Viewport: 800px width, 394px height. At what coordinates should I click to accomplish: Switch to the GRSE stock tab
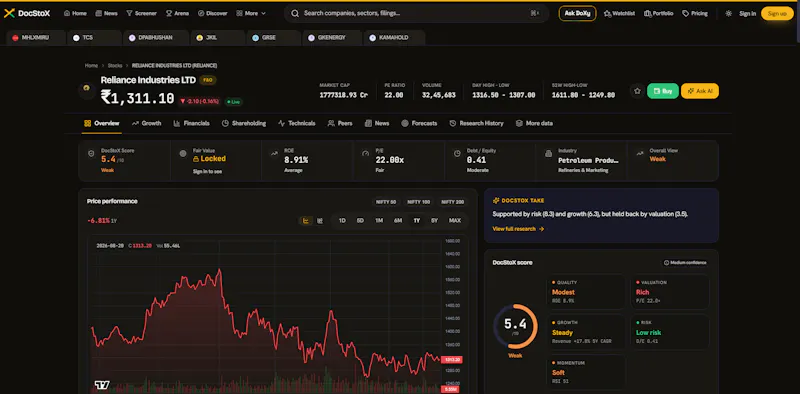coord(274,38)
